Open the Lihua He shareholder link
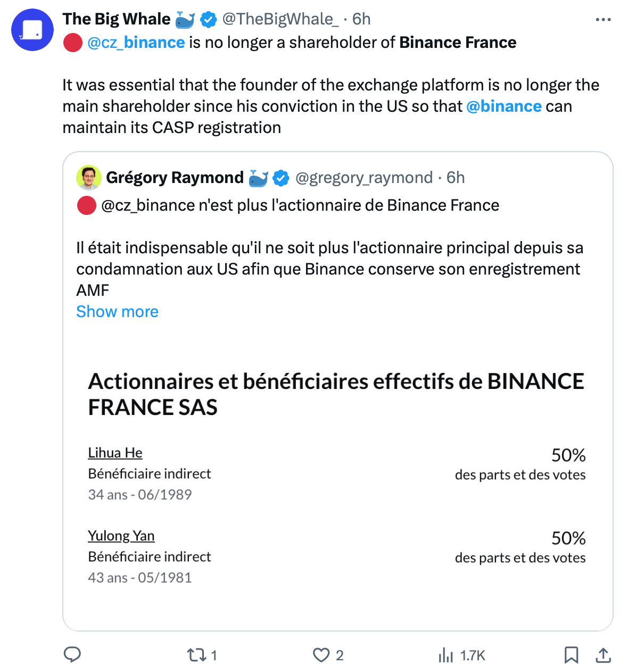Screen dimensions: 628x672 click(x=115, y=453)
